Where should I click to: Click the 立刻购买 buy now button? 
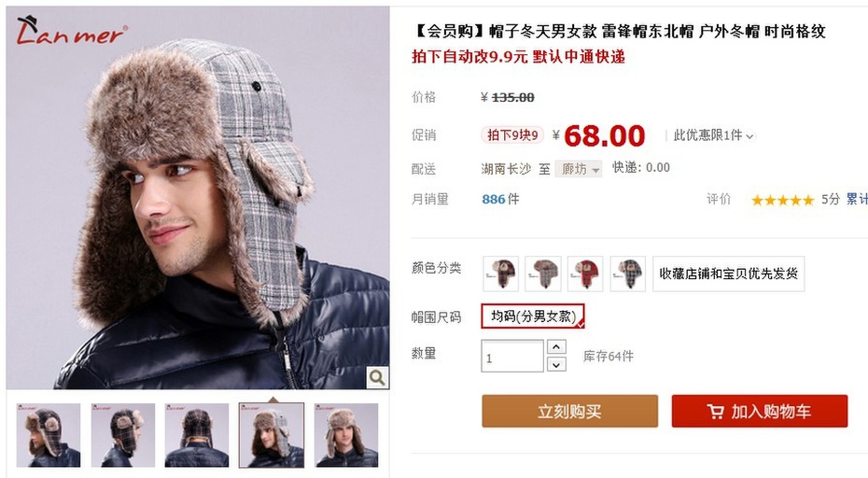pos(569,411)
